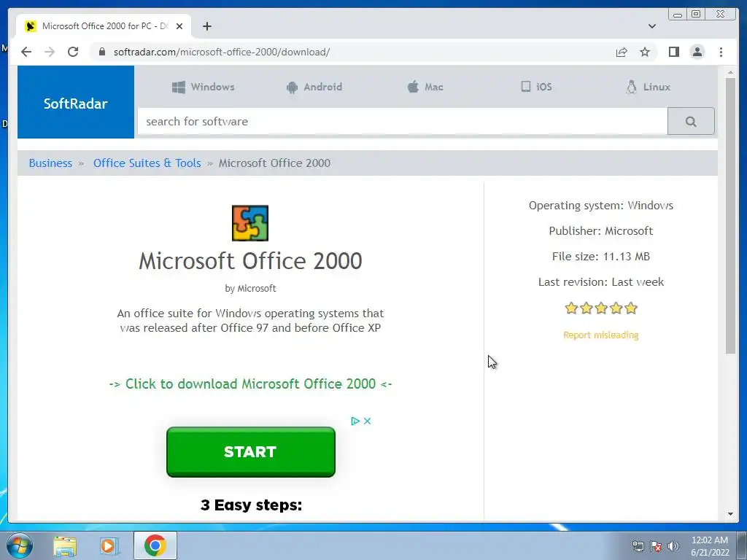
Task: Click the 'File size: 11.13 MB' text
Action: [601, 256]
